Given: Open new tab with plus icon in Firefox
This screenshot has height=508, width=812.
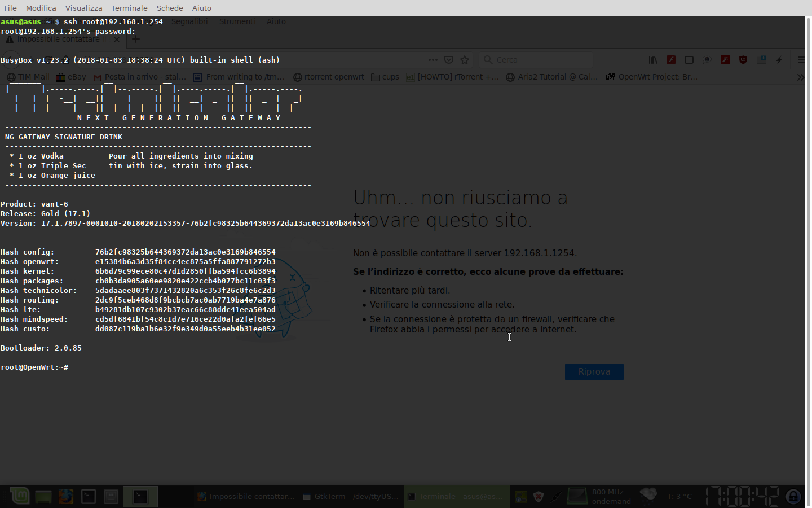Looking at the screenshot, I should pos(136,40).
